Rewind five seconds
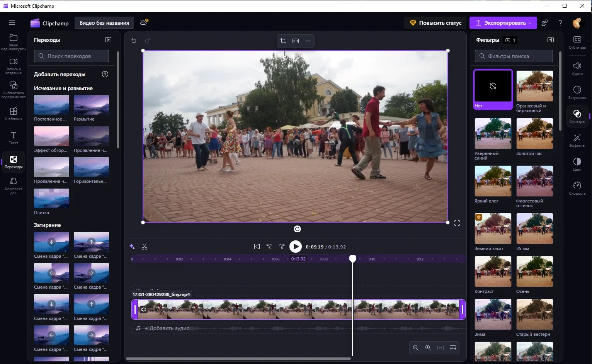The height and width of the screenshot is (364, 592). click(x=269, y=247)
